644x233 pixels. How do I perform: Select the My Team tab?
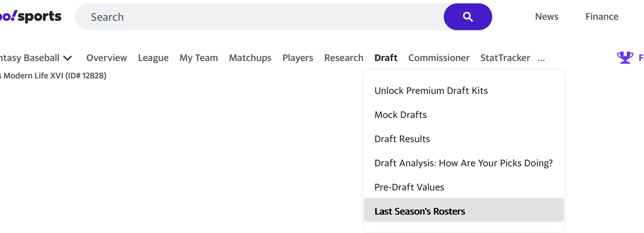[199, 58]
